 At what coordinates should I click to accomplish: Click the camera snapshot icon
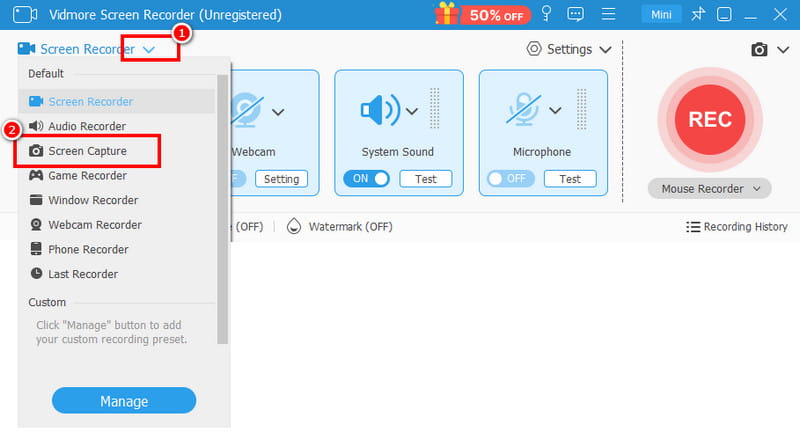click(759, 49)
